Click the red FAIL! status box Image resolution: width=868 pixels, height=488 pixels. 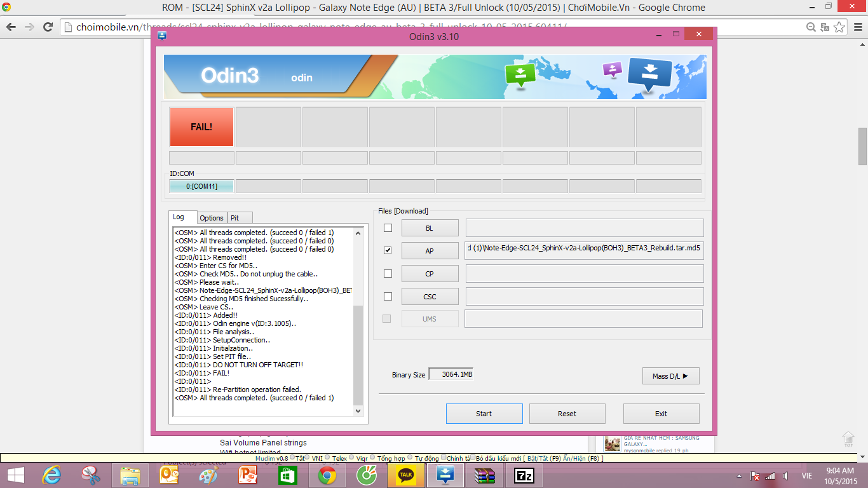(x=201, y=126)
